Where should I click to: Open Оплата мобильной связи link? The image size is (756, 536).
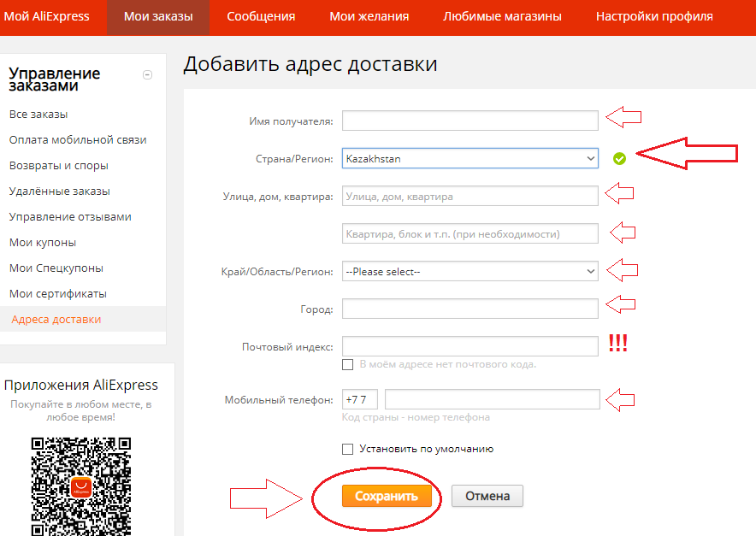click(78, 140)
